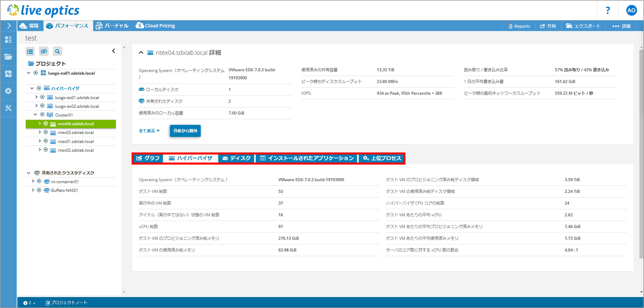
Task: Toggle the circle for ntex02.sdxlab.local
Action: coord(46,150)
